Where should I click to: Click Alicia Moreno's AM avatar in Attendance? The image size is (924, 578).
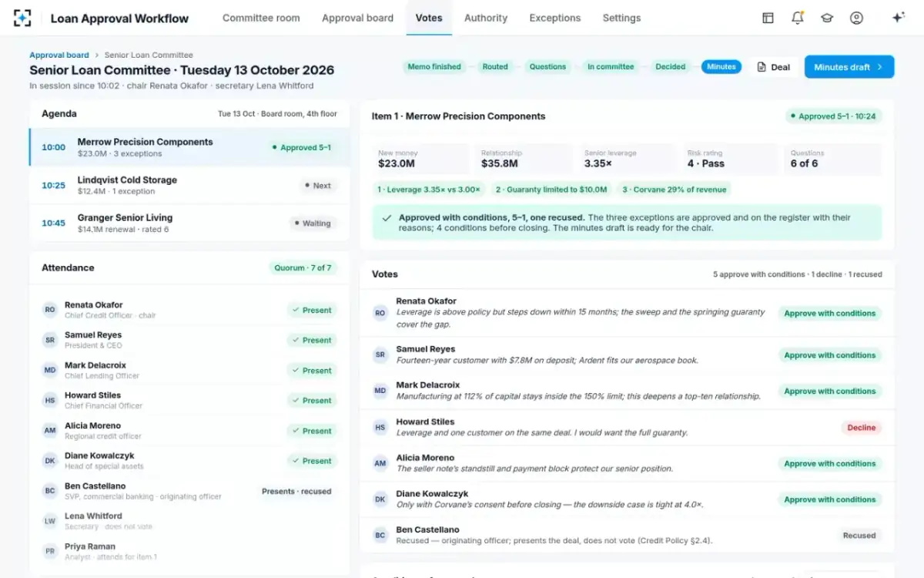click(50, 431)
